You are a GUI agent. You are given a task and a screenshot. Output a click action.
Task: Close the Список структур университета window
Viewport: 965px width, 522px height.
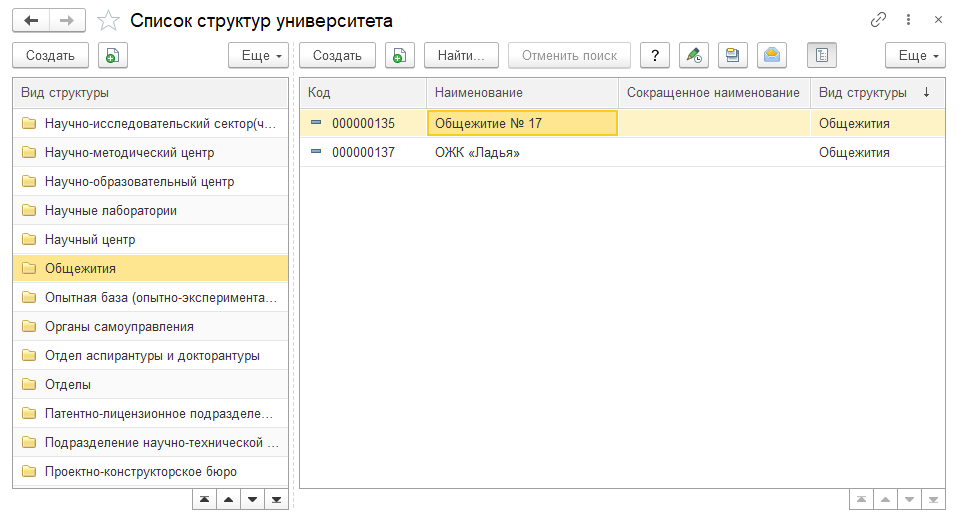pos(938,20)
